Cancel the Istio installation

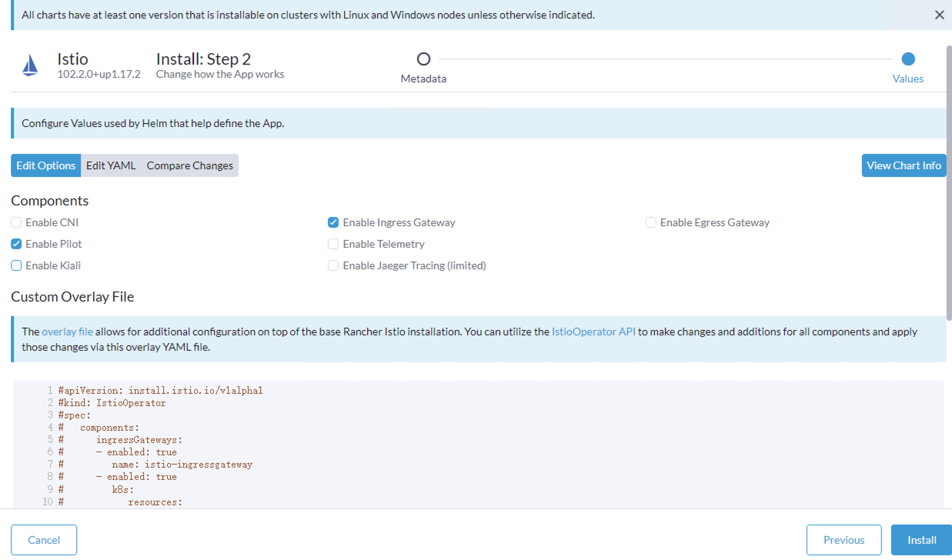pyautogui.click(x=44, y=540)
